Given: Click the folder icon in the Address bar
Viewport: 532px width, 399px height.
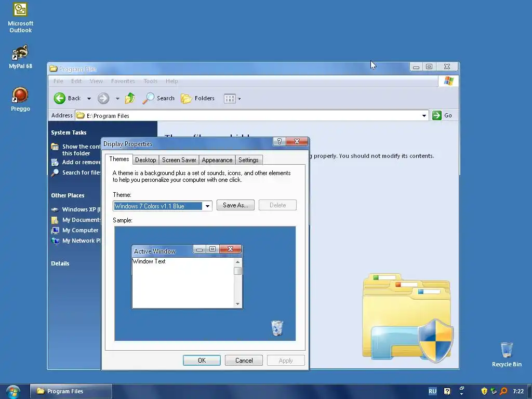Looking at the screenshot, I should pos(81,116).
